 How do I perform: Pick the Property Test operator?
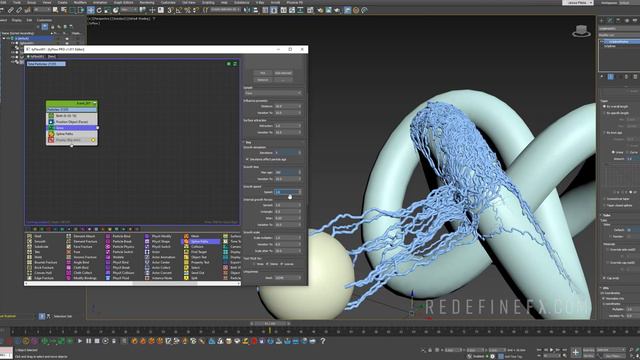click(200, 262)
